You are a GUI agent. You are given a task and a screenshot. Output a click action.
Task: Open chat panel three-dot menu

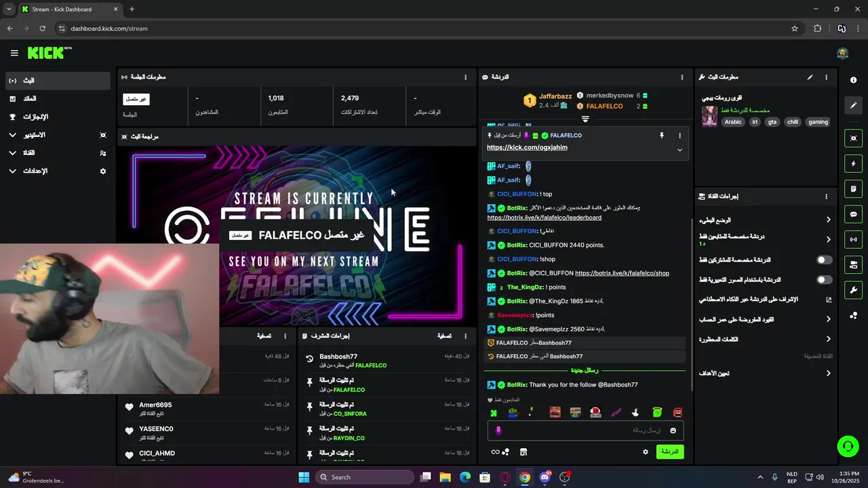[682, 77]
